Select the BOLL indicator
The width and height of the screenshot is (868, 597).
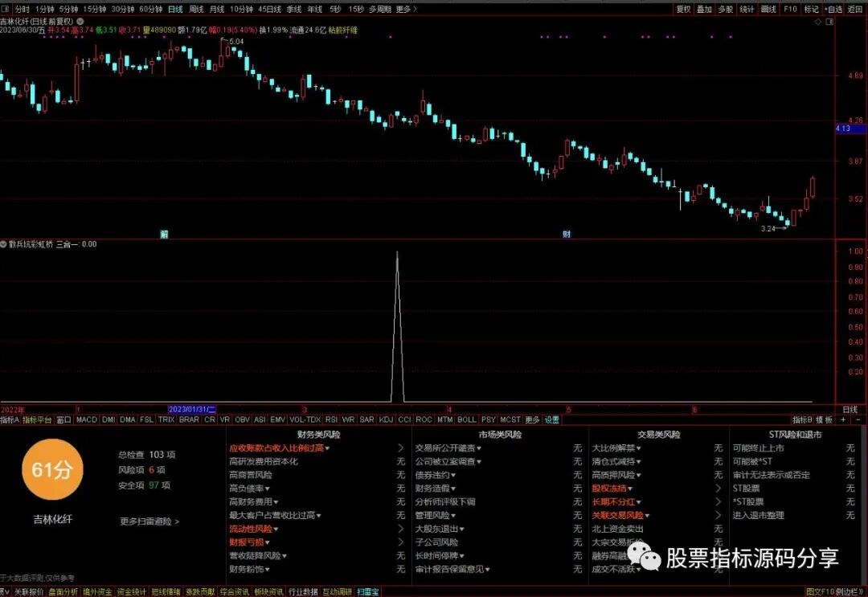coord(466,420)
